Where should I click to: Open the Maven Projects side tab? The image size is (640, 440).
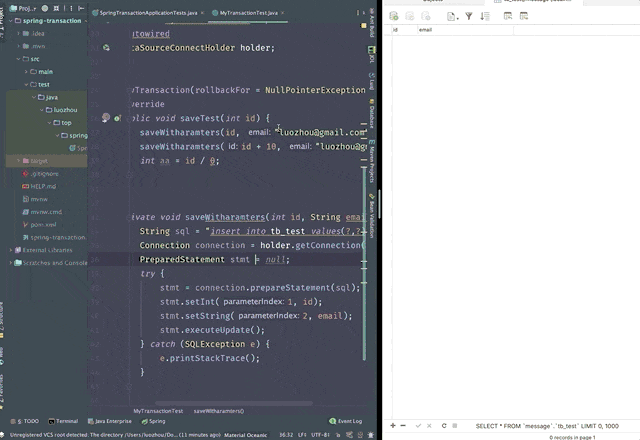(372, 161)
